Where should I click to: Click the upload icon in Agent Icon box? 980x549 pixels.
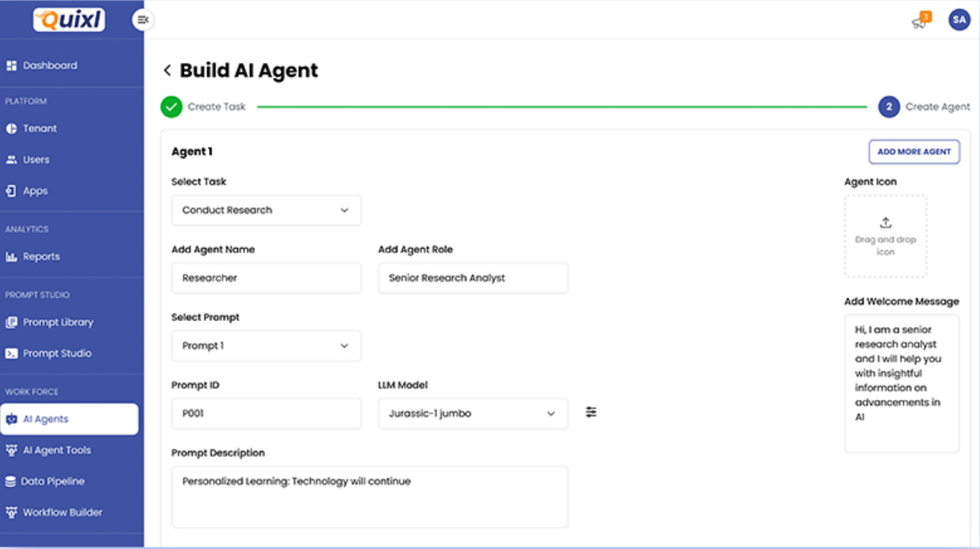coord(885,223)
